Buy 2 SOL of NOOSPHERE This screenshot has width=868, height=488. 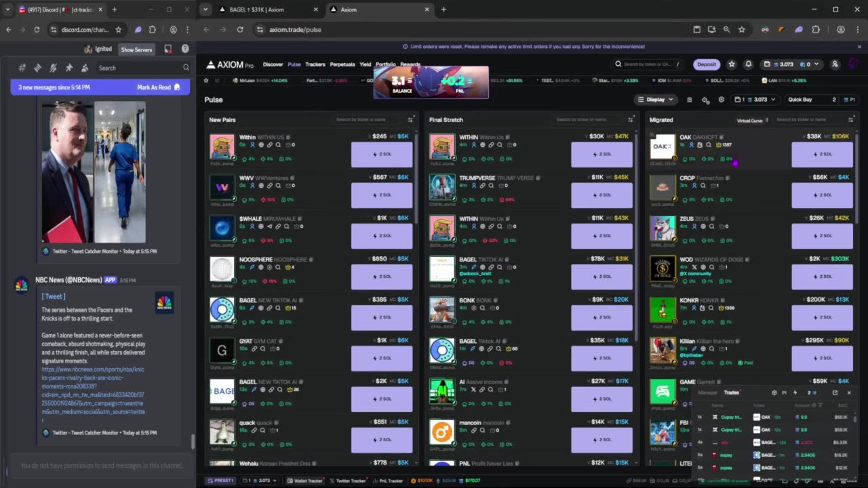click(x=382, y=277)
